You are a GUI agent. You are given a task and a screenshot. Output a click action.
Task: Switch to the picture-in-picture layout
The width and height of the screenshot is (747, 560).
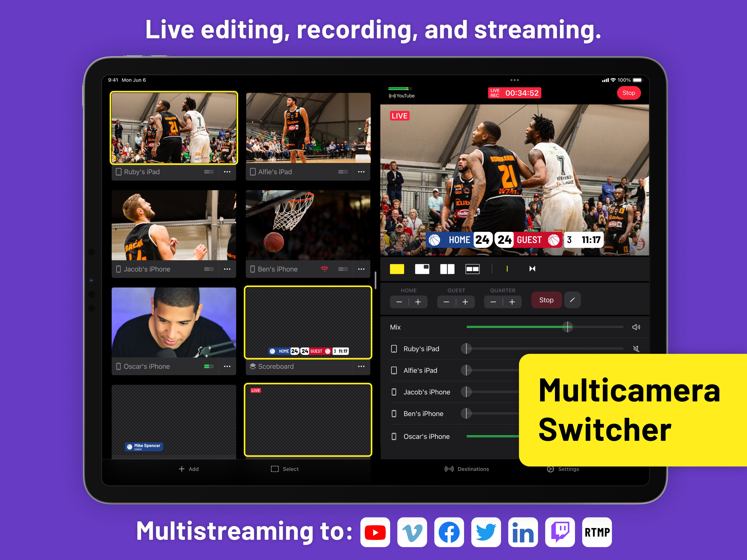(x=422, y=269)
